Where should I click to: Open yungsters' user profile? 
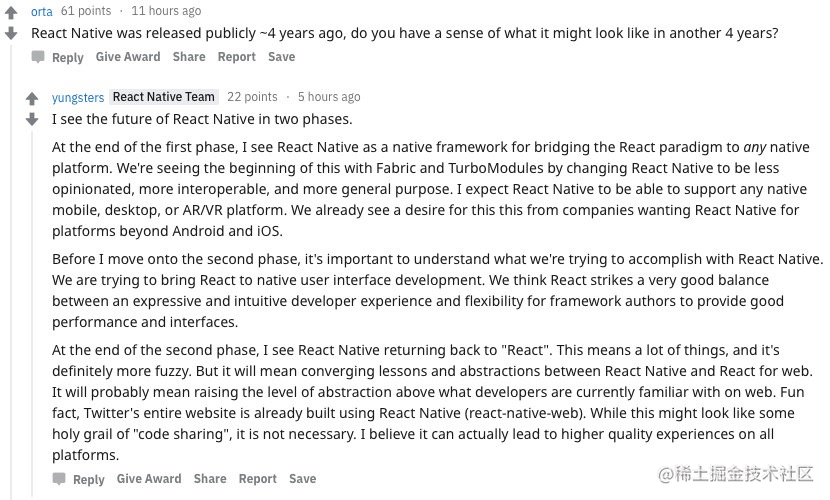click(78, 97)
